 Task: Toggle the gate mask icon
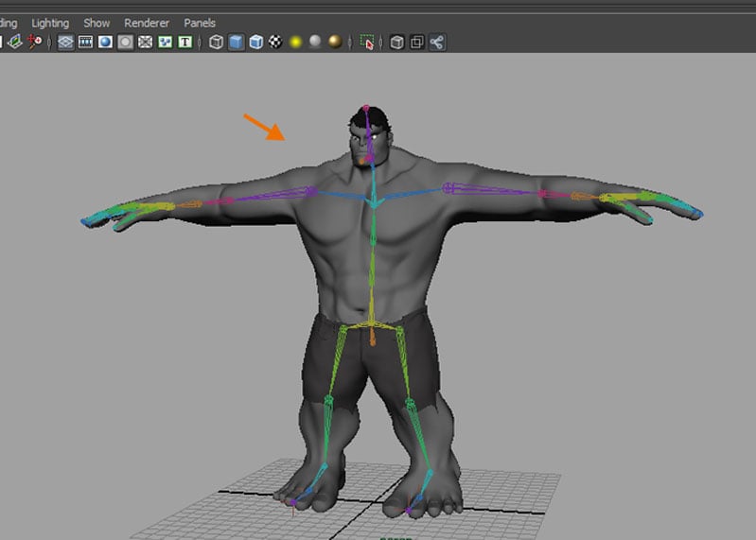(x=125, y=42)
